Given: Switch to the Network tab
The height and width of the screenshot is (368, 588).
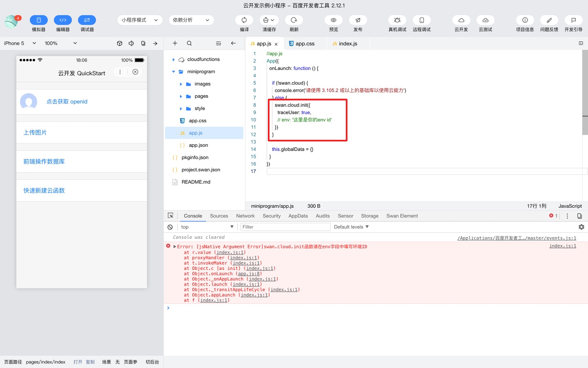Looking at the screenshot, I should tap(245, 216).
